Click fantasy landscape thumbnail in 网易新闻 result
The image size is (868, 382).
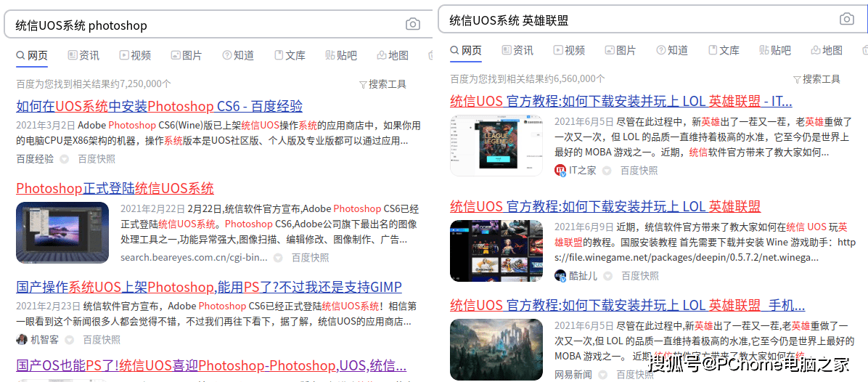pyautogui.click(x=496, y=349)
